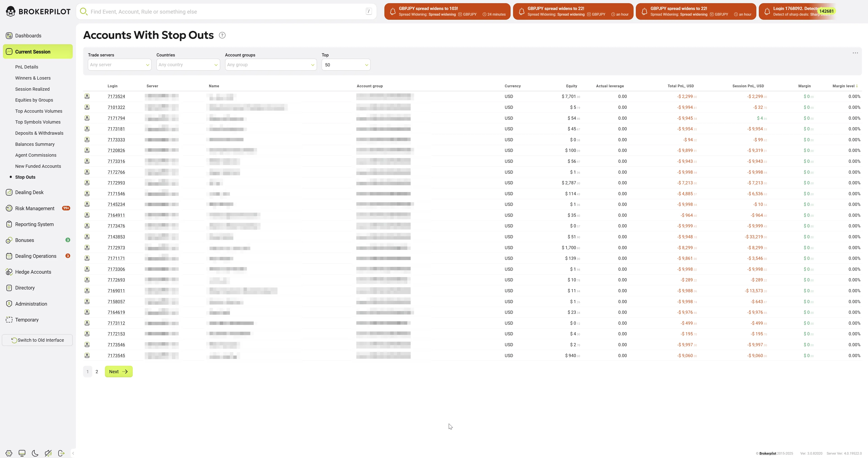The height and width of the screenshot is (458, 868).
Task: Click the Administration sidebar icon
Action: [9, 304]
